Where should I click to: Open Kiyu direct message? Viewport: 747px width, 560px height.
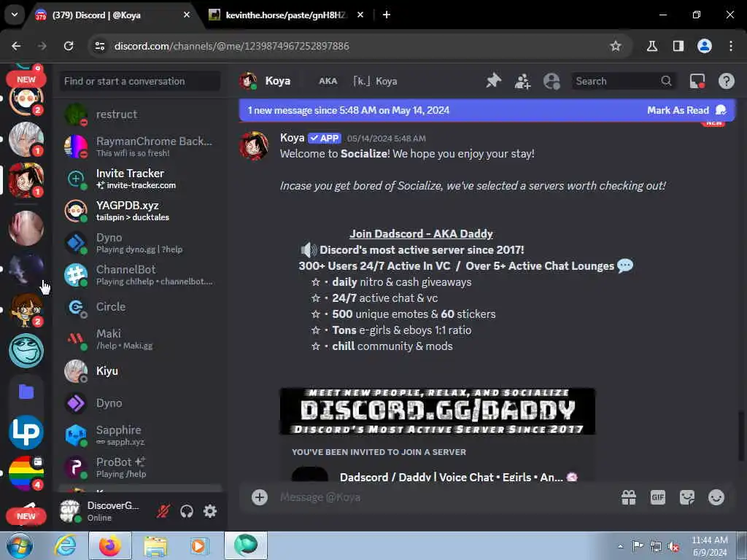pos(139,371)
